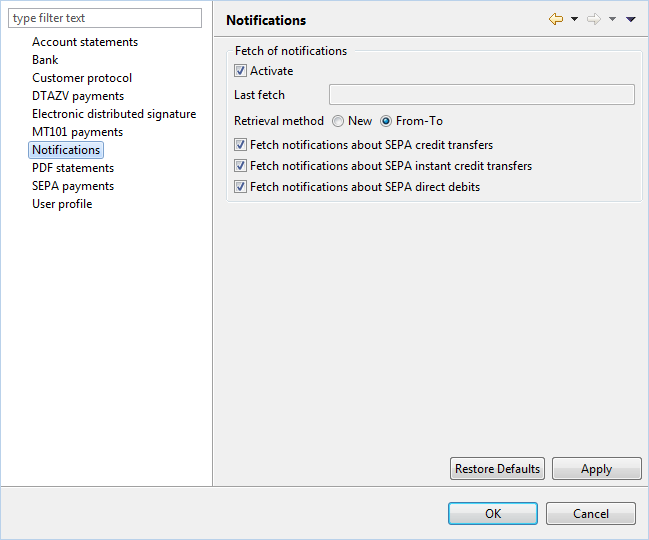649x540 pixels.
Task: Click the Restore Defaults button
Action: tap(497, 468)
